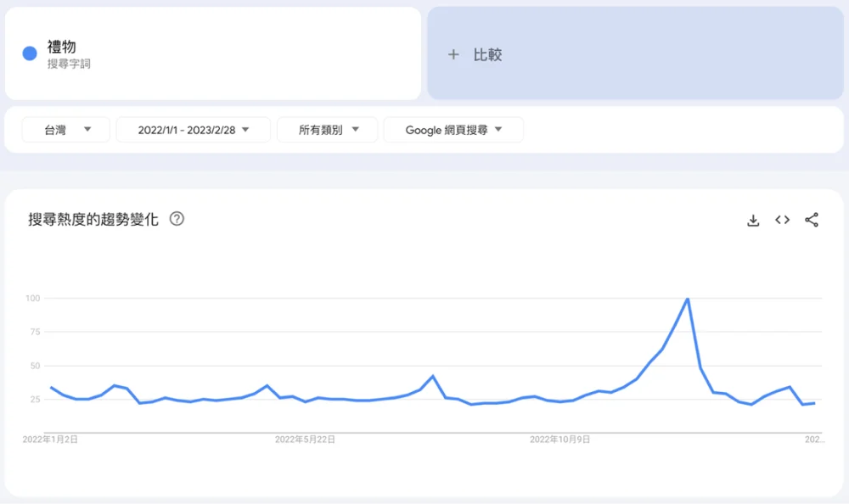Edit the 禮物 search term card
Screen dimensions: 849x504
point(213,53)
